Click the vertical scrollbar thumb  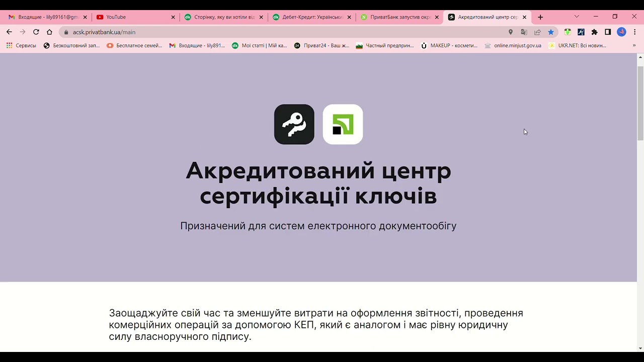[x=640, y=103]
